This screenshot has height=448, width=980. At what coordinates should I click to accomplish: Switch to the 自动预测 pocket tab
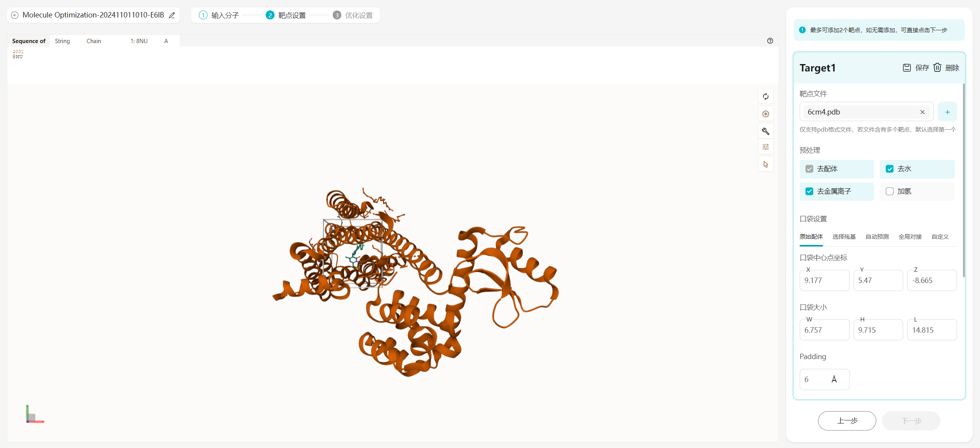[x=877, y=236]
